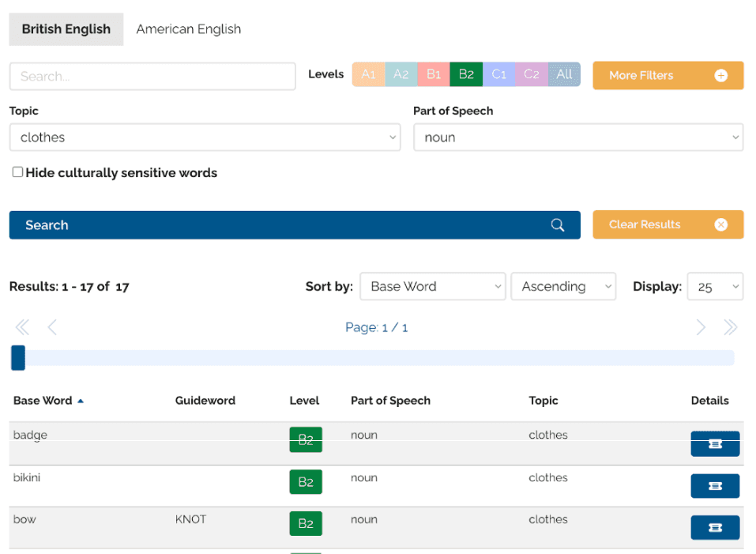Jump to the first page using the double left arrow
756x554 pixels.
(x=22, y=327)
